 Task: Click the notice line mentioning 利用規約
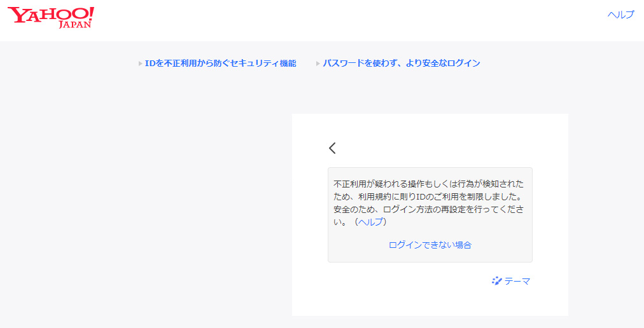coord(428,196)
